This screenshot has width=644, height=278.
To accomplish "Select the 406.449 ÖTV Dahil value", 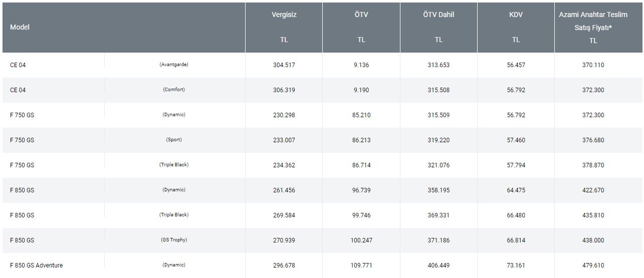I will (439, 265).
